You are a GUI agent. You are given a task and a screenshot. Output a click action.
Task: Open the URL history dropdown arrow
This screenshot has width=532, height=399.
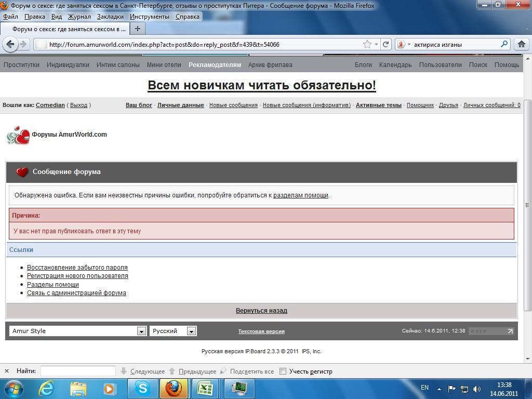click(x=376, y=44)
